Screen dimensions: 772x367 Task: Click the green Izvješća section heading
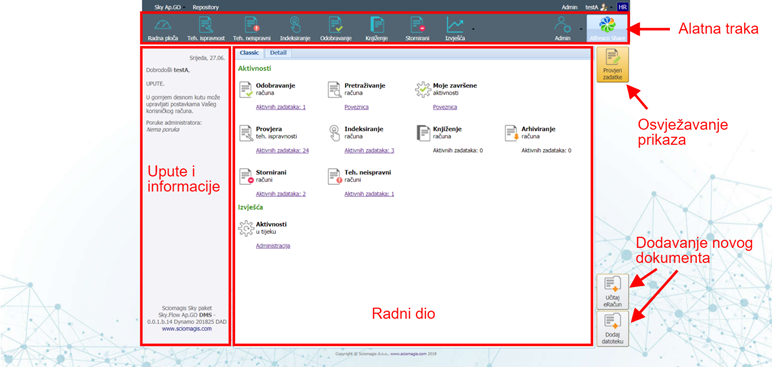click(x=250, y=207)
